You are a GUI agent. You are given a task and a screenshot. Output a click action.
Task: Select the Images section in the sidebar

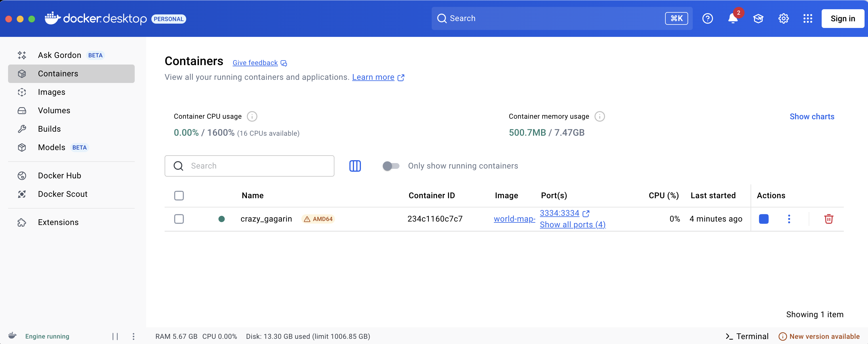pyautogui.click(x=51, y=92)
